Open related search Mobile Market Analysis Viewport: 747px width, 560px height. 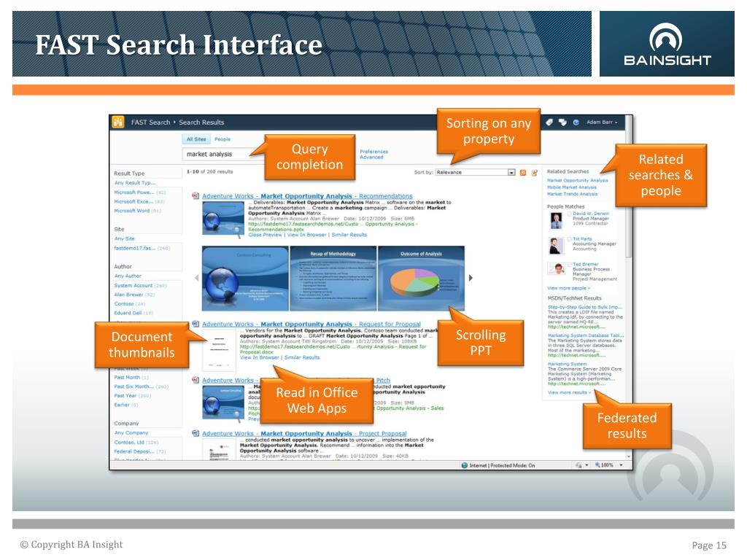(572, 187)
